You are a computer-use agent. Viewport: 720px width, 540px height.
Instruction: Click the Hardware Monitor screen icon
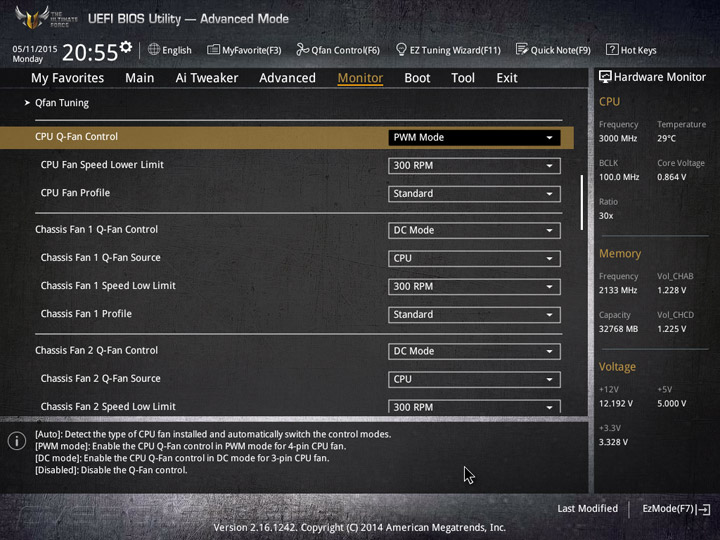(x=605, y=77)
